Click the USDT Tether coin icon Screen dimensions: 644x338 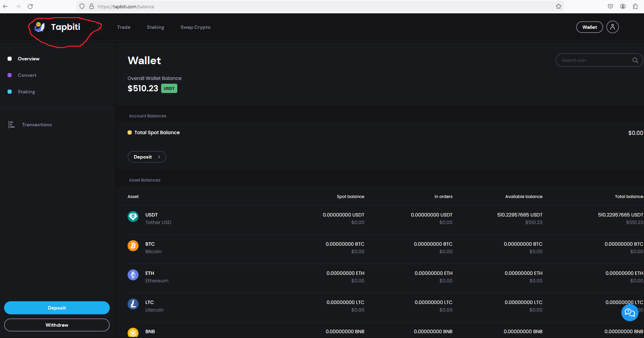(133, 217)
